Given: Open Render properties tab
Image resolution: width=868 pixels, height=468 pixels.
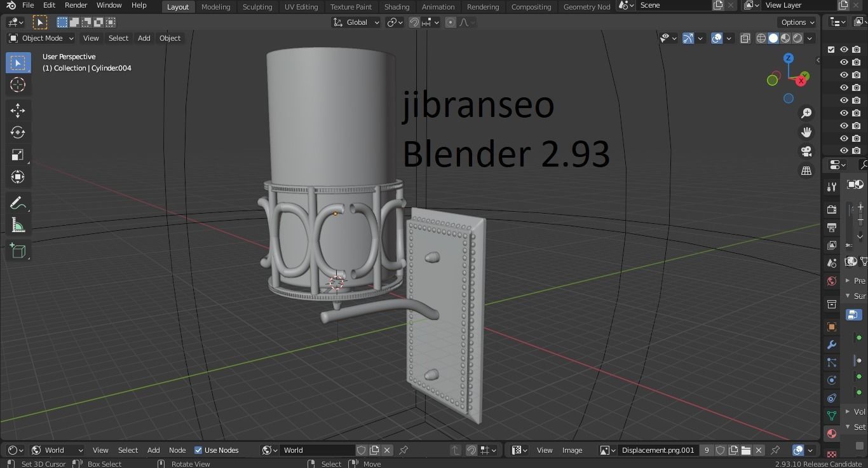Looking at the screenshot, I should 832,209.
